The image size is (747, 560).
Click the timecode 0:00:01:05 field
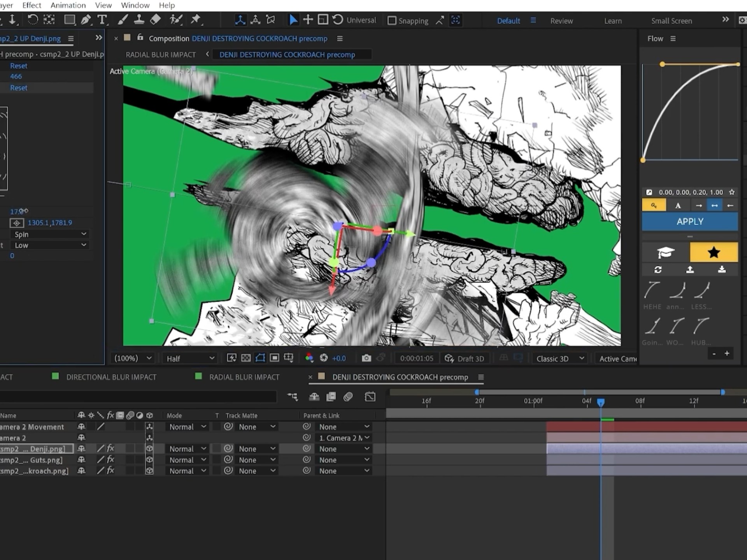pos(416,358)
